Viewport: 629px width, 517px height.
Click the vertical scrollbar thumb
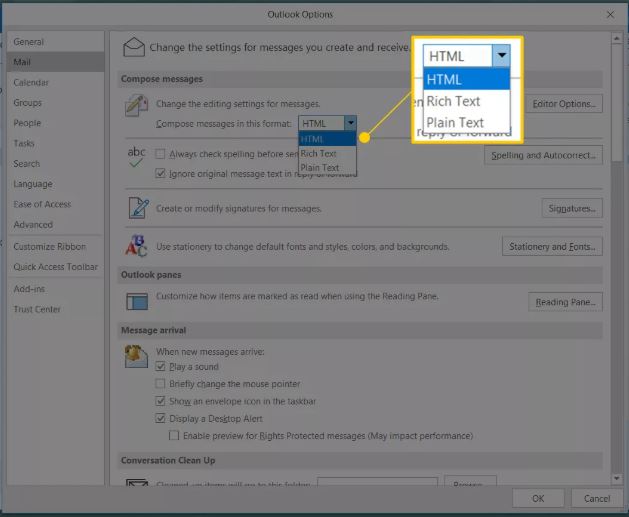617,103
